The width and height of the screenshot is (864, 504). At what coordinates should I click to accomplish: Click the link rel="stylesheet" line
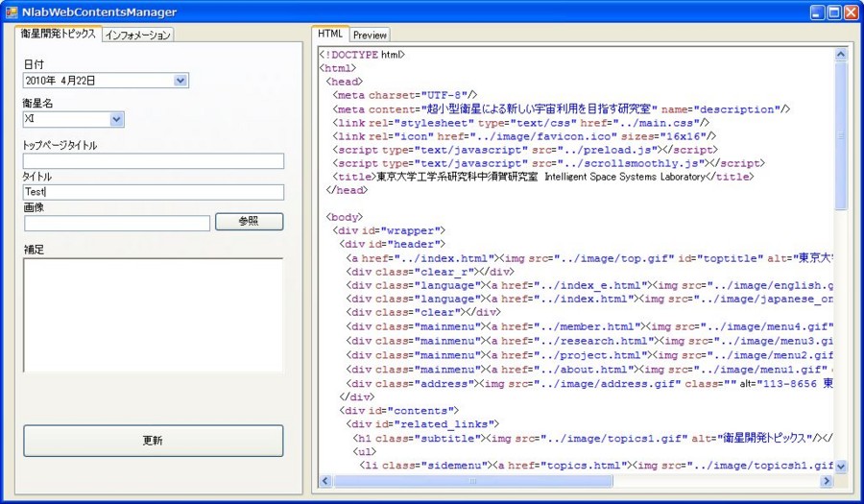[x=520, y=123]
